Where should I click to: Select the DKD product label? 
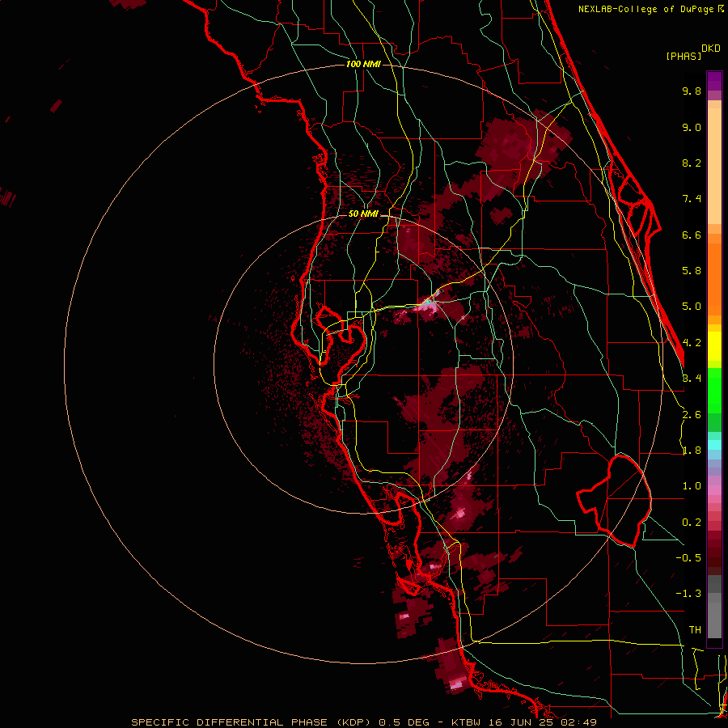(711, 49)
